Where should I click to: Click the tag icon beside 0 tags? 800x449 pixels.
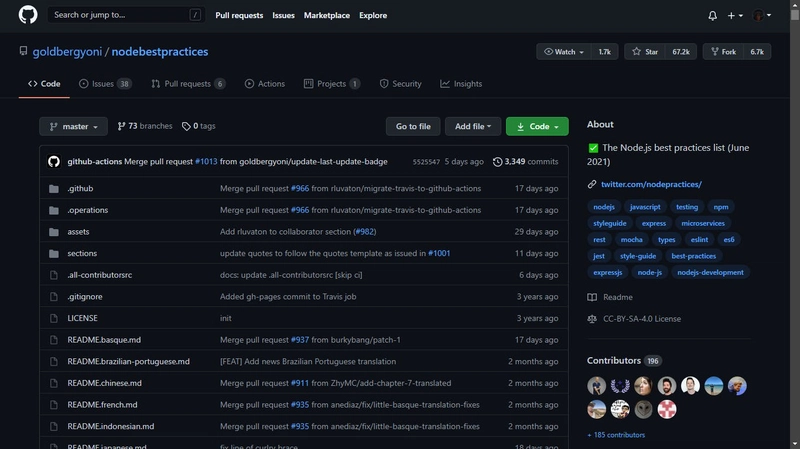(186, 126)
